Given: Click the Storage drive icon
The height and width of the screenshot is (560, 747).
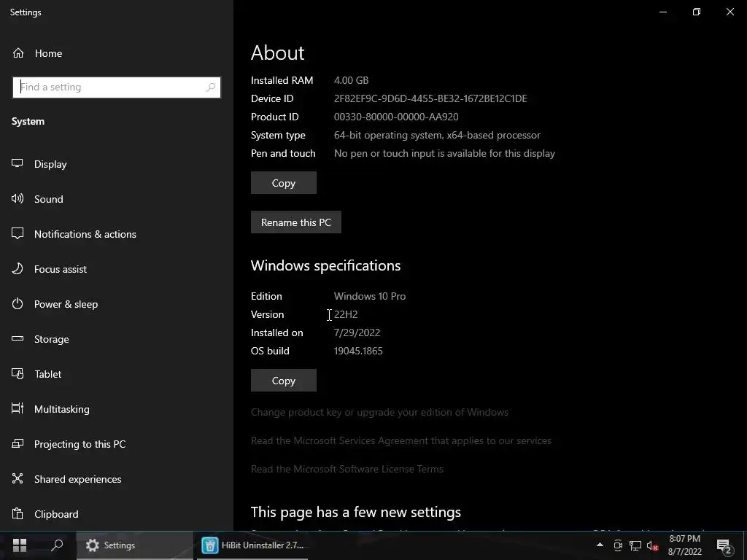Looking at the screenshot, I should (18, 338).
